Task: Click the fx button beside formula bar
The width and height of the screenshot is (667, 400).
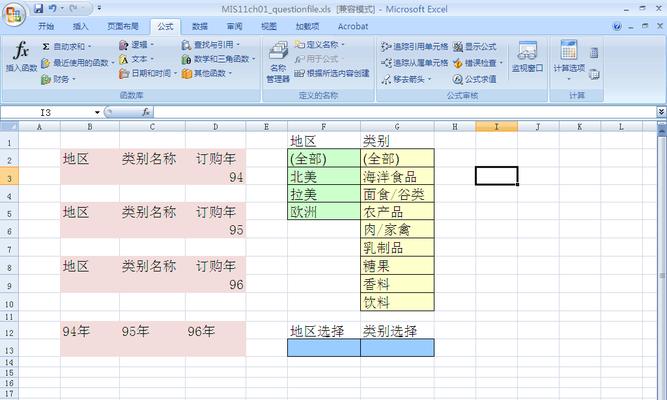Action: (146, 112)
